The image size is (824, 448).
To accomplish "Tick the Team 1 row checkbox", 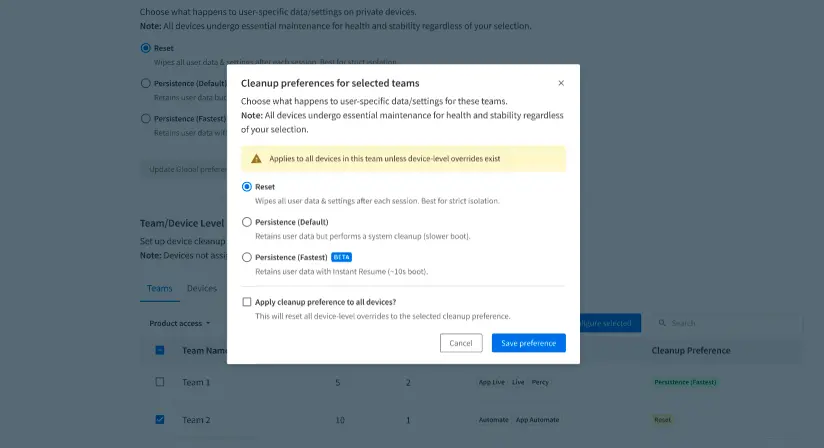I will [x=160, y=382].
